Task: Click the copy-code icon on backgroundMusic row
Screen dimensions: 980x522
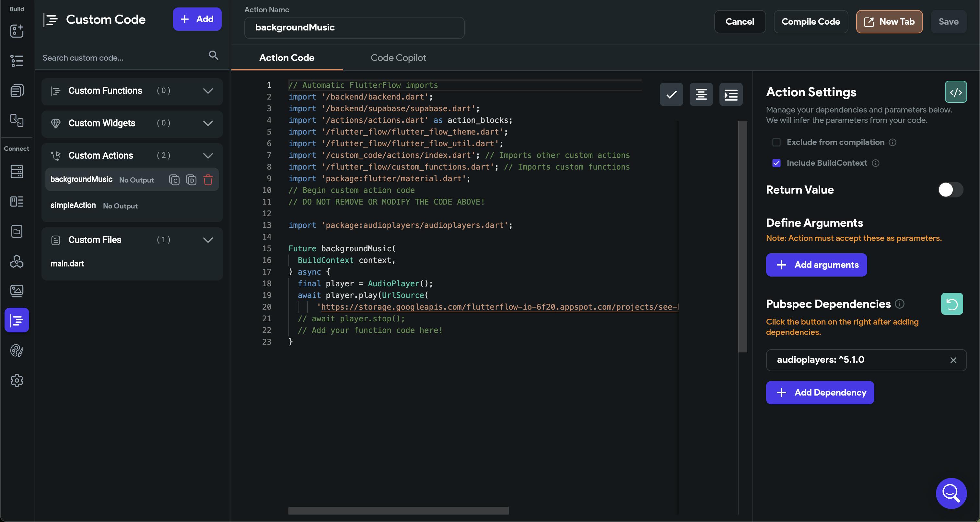Action: pyautogui.click(x=174, y=180)
